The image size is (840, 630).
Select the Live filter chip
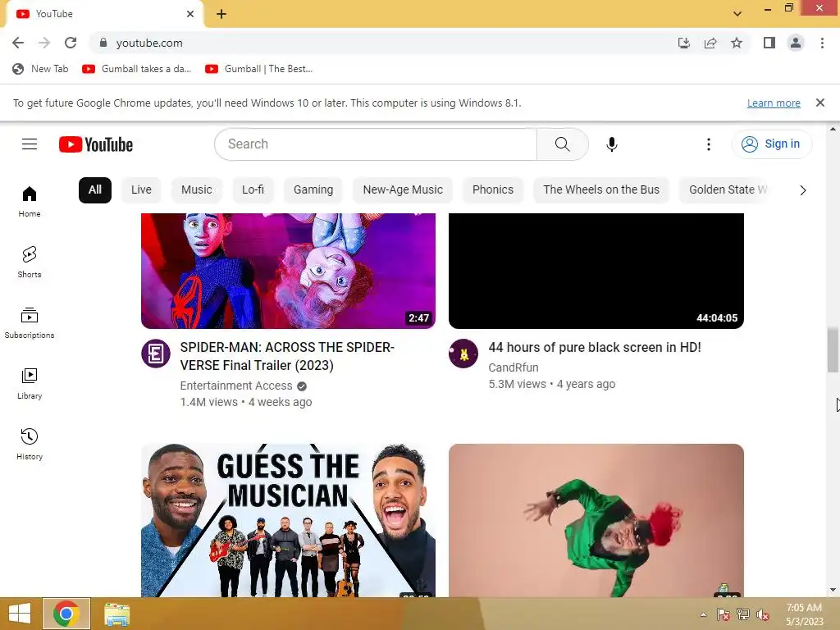coord(141,189)
